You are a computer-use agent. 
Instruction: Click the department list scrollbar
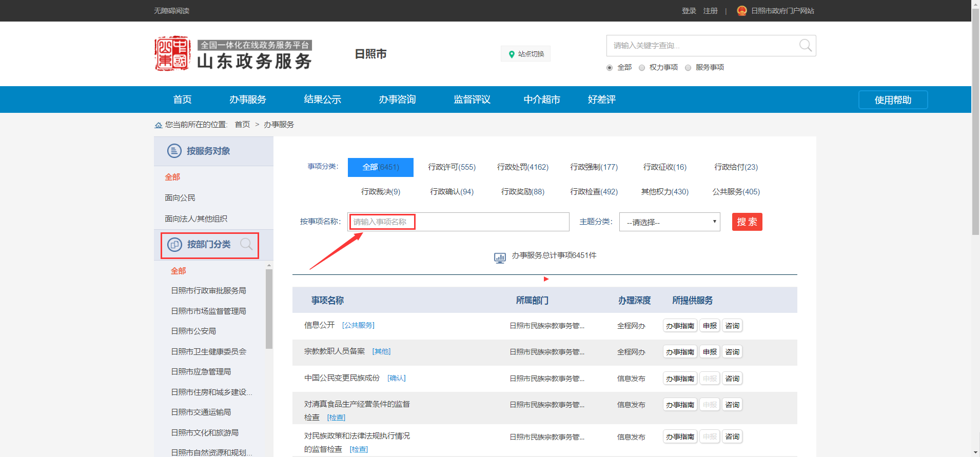coord(269,308)
